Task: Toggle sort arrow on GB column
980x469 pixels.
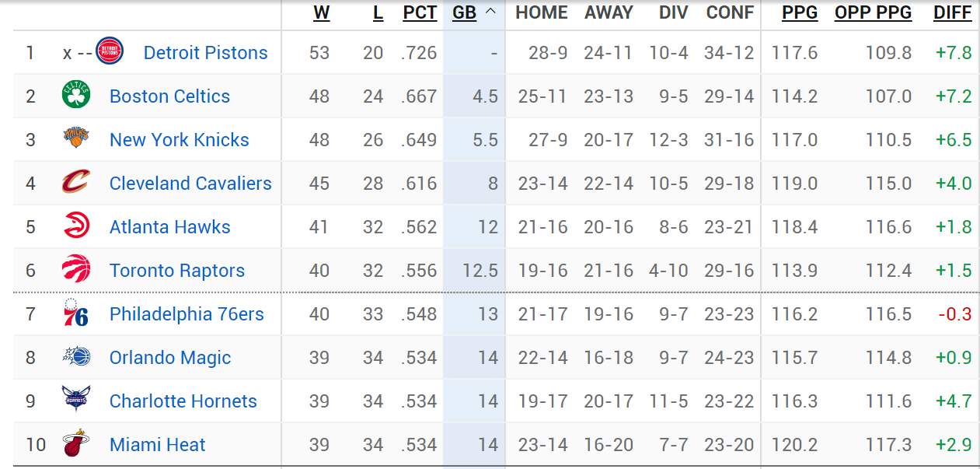Action: 490,12
